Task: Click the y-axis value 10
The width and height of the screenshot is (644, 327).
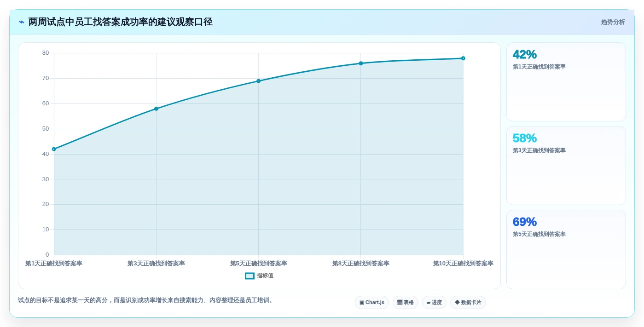Action: [x=46, y=229]
